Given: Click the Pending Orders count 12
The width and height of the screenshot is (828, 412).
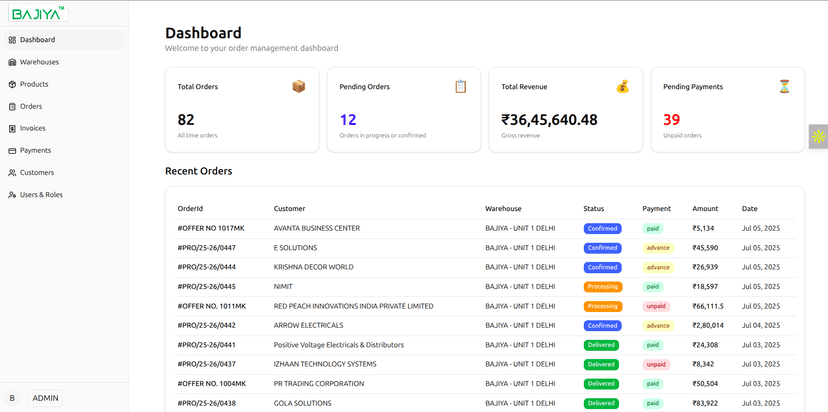Looking at the screenshot, I should 348,120.
